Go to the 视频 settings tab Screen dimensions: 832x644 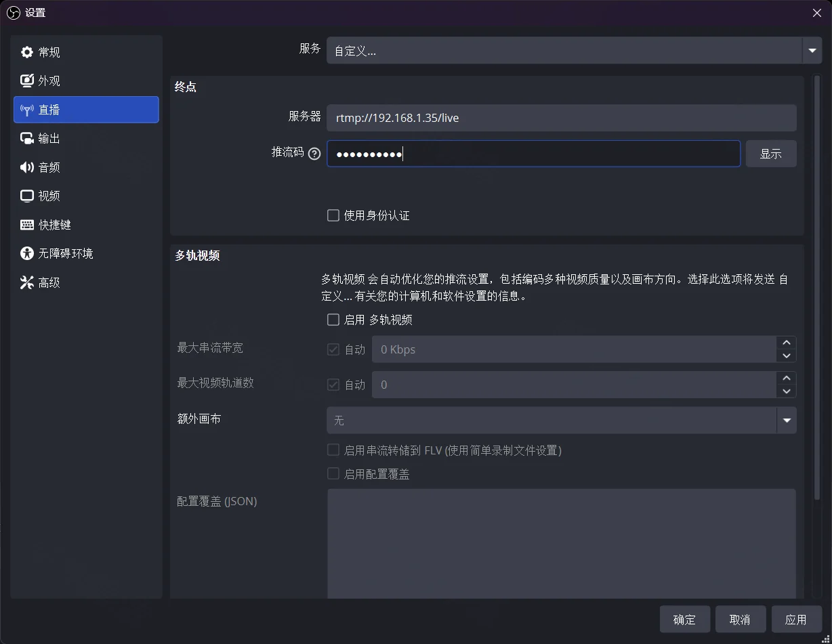(x=86, y=196)
